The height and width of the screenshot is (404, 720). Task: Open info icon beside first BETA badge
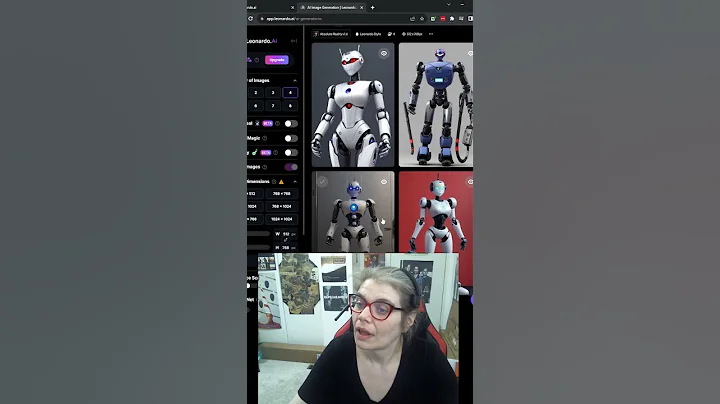277,123
